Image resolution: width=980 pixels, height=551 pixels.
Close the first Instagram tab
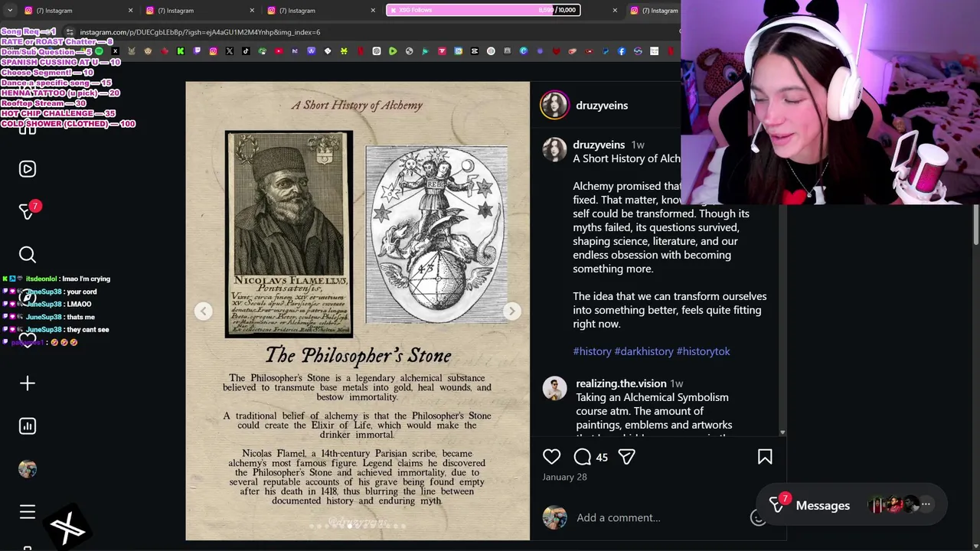(130, 11)
